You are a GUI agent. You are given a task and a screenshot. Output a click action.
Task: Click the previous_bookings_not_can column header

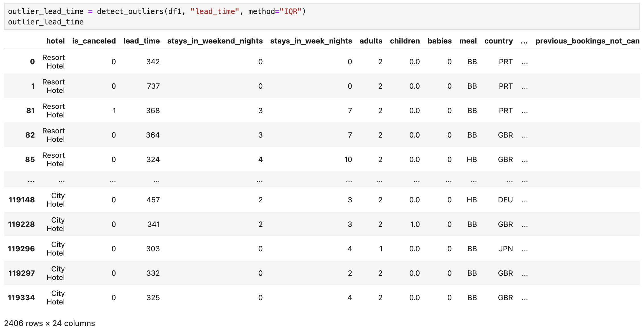point(587,41)
